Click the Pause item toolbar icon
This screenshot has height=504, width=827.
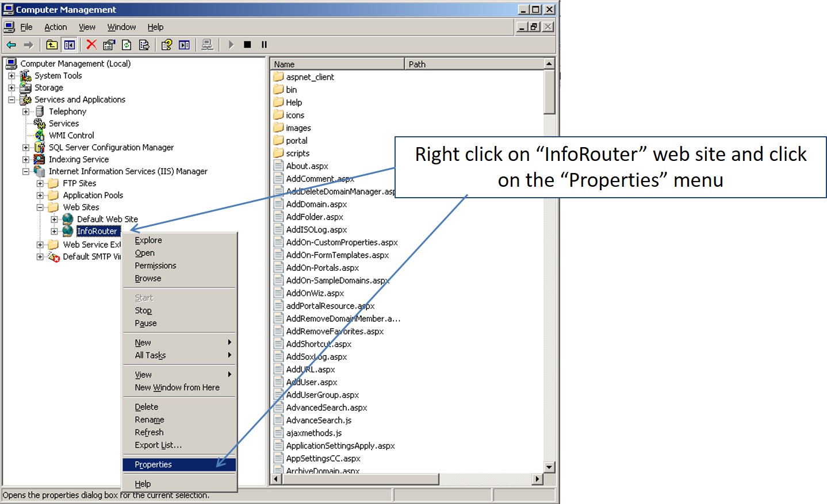[x=264, y=45]
